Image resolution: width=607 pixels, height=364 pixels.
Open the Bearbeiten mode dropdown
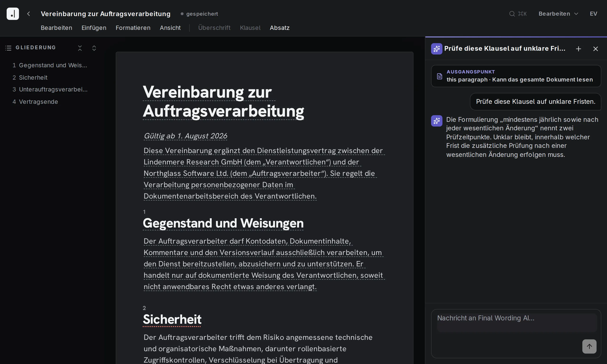(x=558, y=14)
